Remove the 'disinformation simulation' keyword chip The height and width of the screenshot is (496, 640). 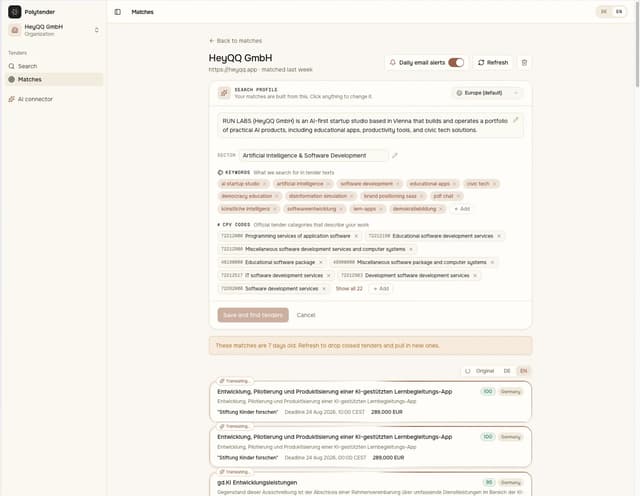pyautogui.click(x=351, y=196)
